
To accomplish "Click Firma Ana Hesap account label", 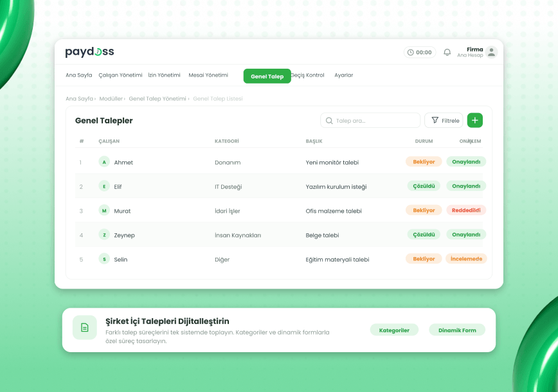I will pos(471,52).
